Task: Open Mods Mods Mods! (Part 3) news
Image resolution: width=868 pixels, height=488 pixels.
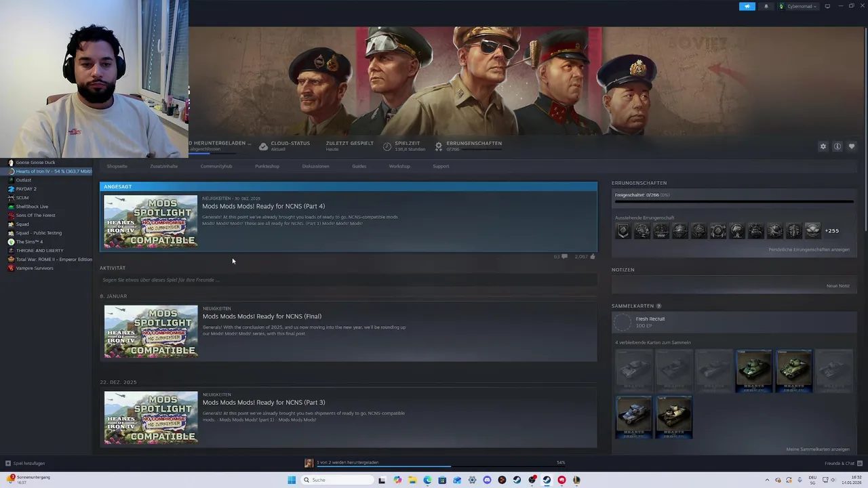Action: tap(264, 403)
